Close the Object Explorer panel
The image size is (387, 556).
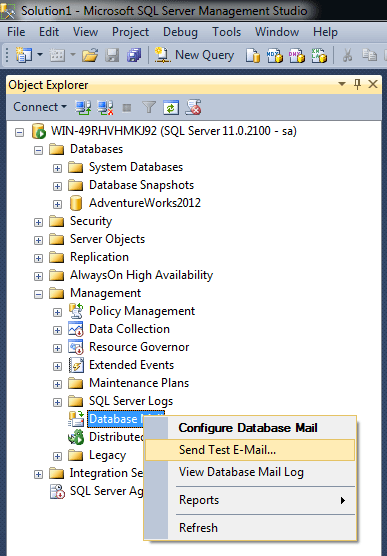(x=373, y=84)
